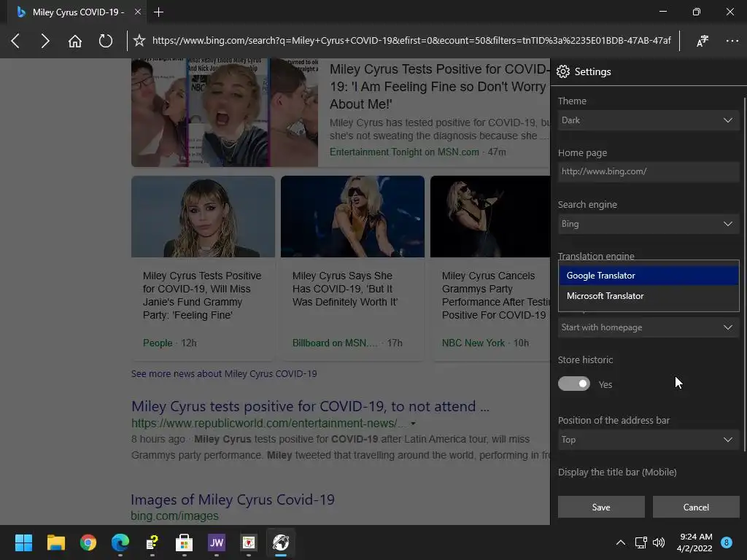This screenshot has height=560, width=747.
Task: Click the address bar URL
Action: (411, 41)
